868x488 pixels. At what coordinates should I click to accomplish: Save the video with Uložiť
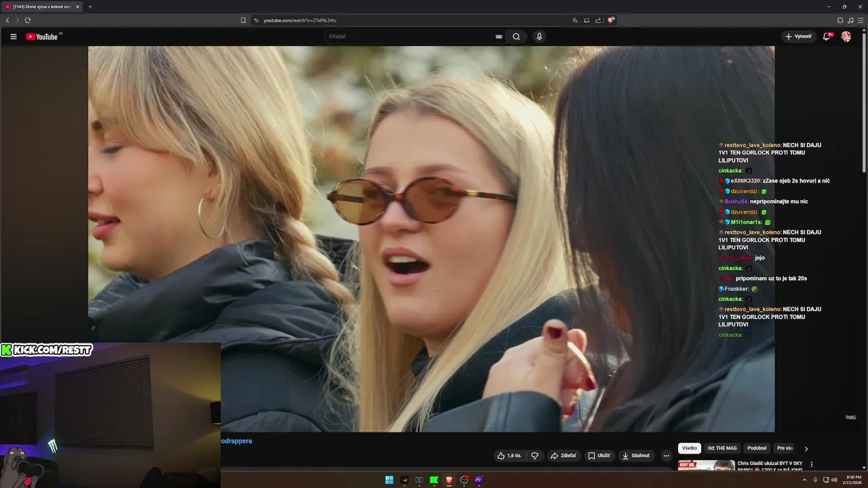599,455
